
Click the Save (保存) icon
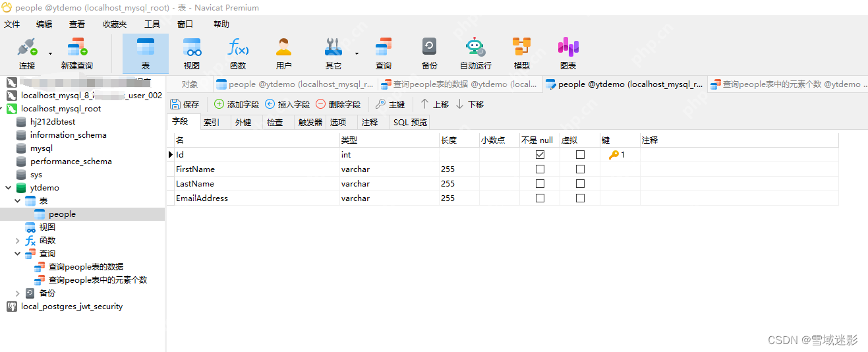185,104
